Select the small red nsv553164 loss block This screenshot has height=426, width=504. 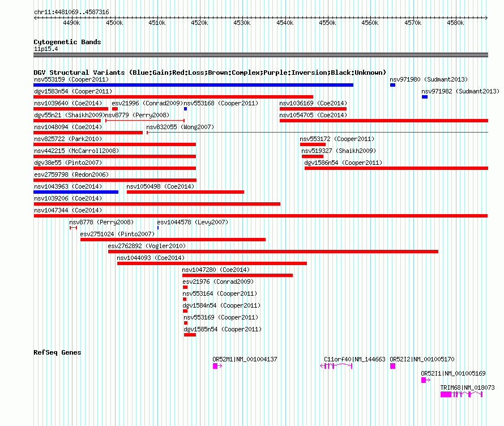pos(185,299)
